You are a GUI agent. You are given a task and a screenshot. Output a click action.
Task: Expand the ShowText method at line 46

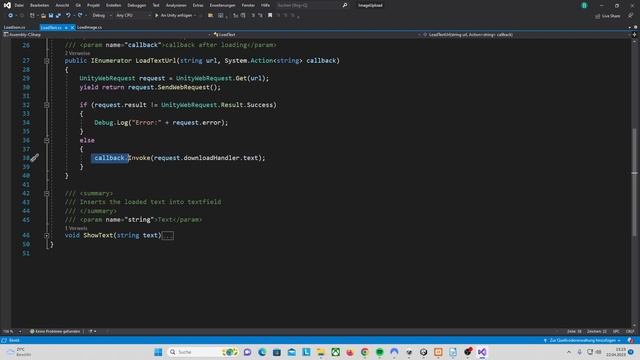[x=47, y=236]
